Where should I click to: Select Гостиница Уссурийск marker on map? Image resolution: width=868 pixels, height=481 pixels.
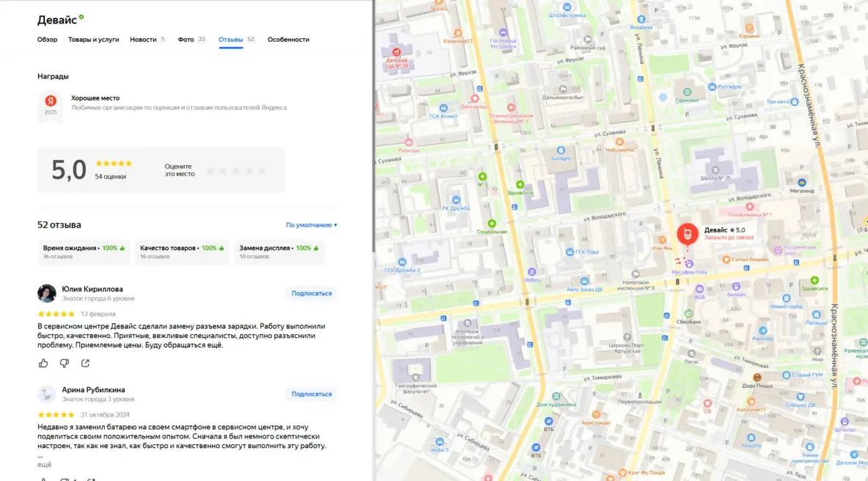click(503, 33)
